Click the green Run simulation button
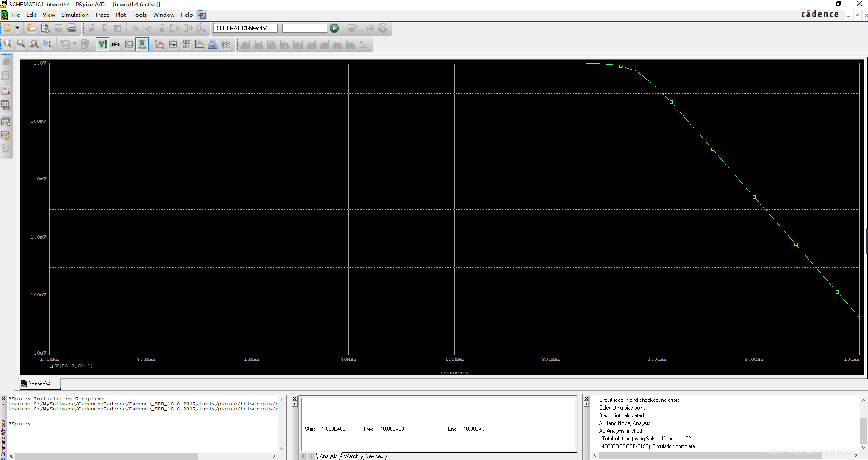Screen dimensions: 868x460 coord(334,28)
